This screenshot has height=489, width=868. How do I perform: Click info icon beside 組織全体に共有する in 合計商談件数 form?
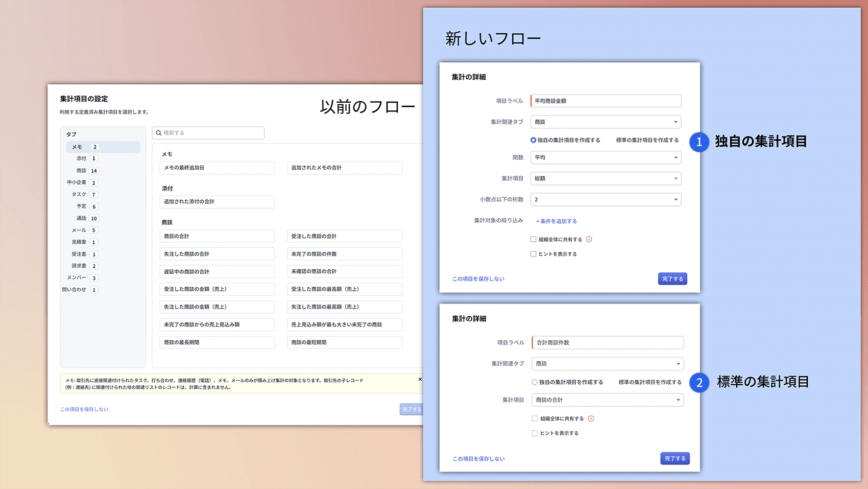pos(591,418)
